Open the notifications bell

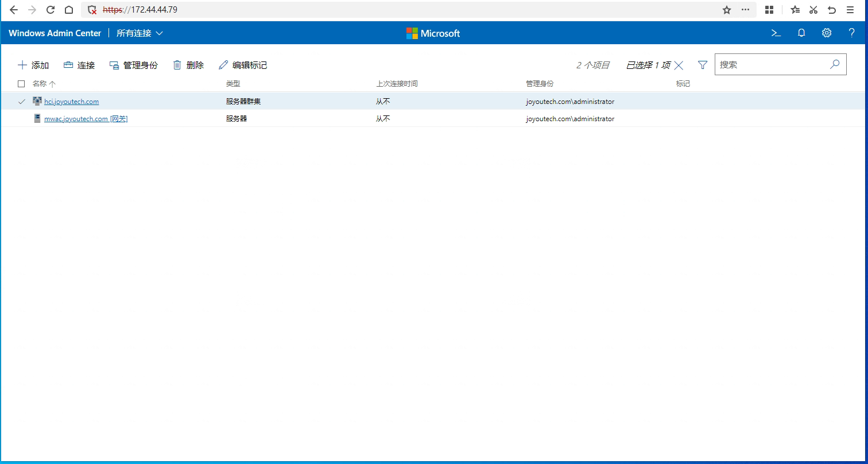(801, 33)
